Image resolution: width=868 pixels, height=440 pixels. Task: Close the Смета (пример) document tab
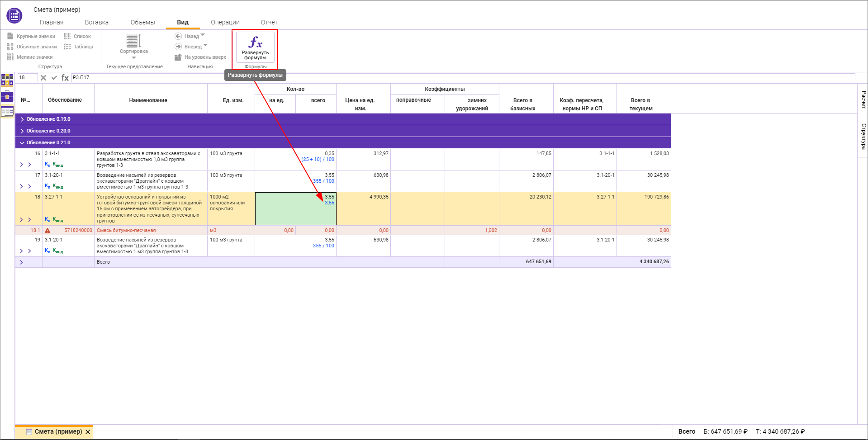click(x=88, y=432)
